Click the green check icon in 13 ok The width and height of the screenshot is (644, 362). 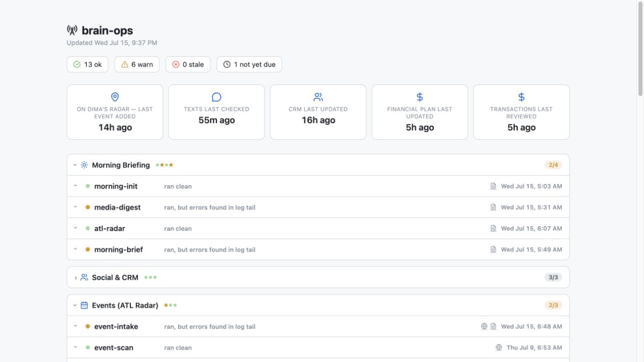77,65
